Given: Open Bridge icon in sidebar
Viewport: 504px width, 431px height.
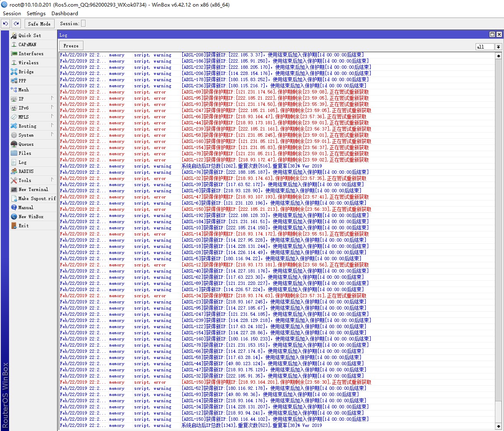Looking at the screenshot, I should click(14, 72).
